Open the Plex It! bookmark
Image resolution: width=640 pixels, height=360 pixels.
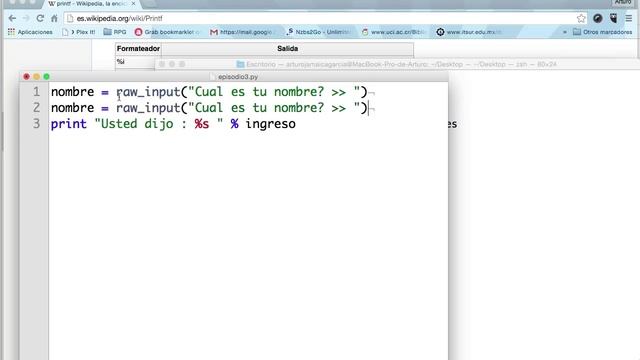78,32
